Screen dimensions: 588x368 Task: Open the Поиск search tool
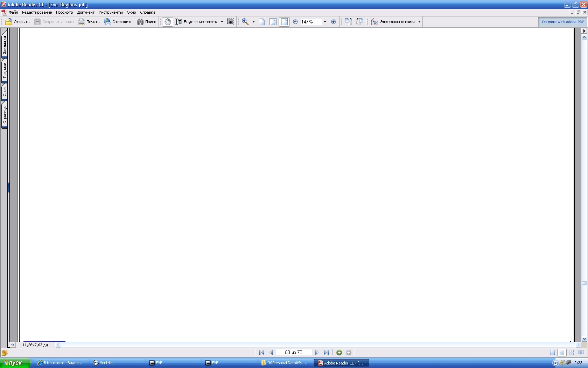coord(147,22)
